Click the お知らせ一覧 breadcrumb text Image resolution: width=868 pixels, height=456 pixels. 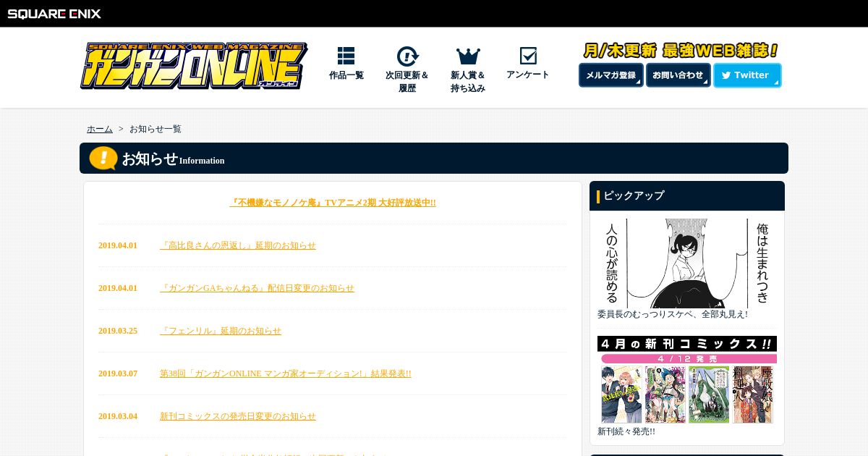(x=156, y=129)
